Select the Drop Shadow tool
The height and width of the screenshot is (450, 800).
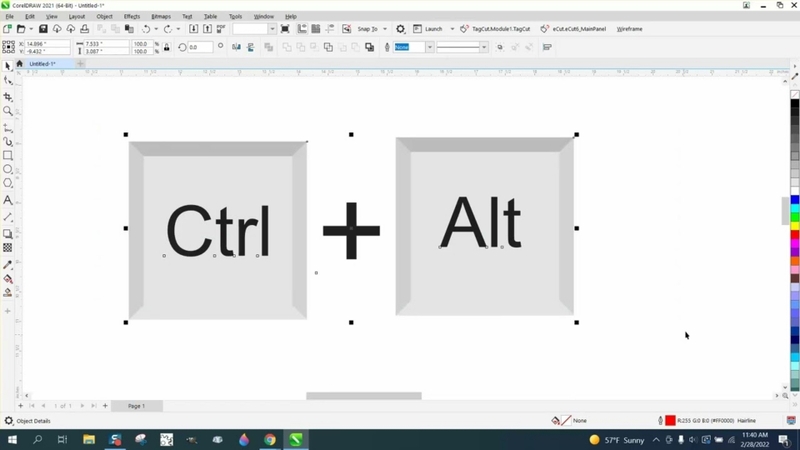[x=8, y=234]
